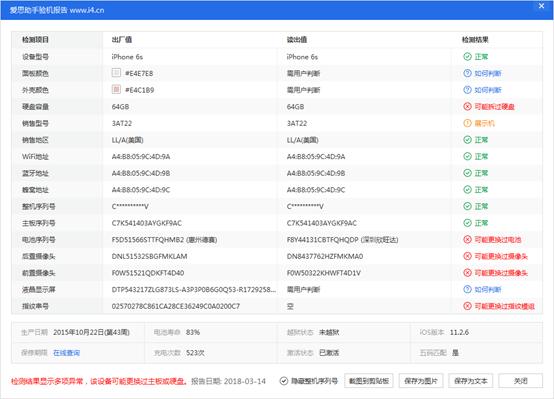Click the red X icon in 硬盘容量 row
Image resolution: width=554 pixels, height=399 pixels.
[467, 106]
